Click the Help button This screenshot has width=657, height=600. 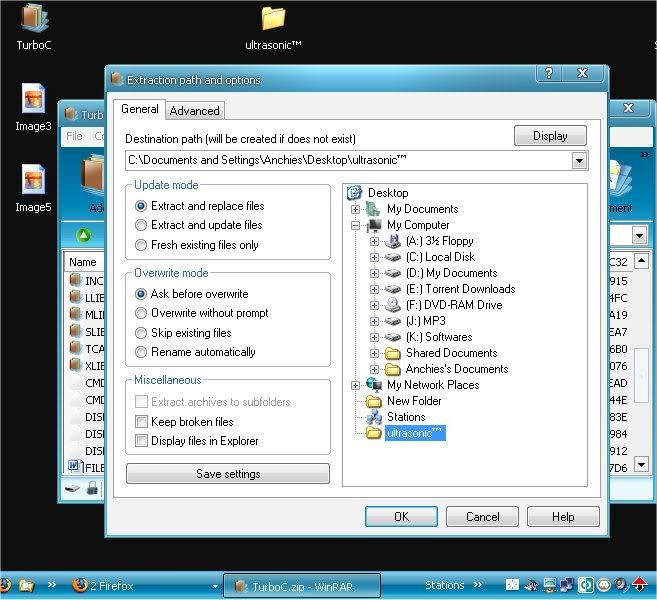(563, 517)
